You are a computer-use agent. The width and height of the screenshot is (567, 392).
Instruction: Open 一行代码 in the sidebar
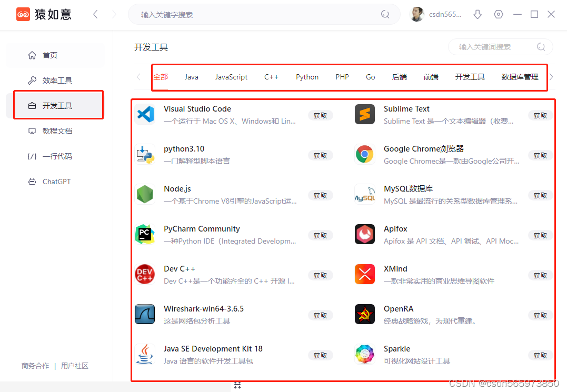[x=55, y=156]
